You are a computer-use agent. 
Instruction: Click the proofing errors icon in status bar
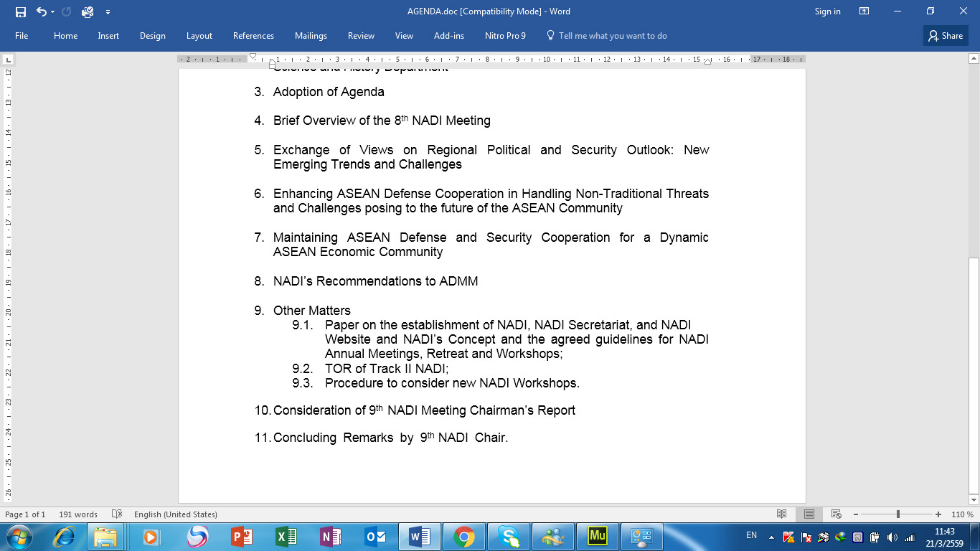117,514
